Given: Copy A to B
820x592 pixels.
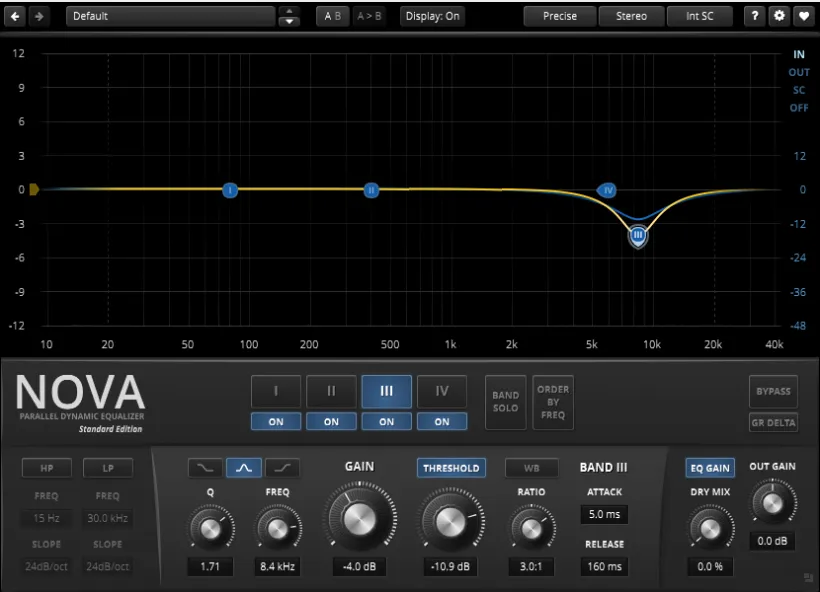Looking at the screenshot, I should click(369, 16).
